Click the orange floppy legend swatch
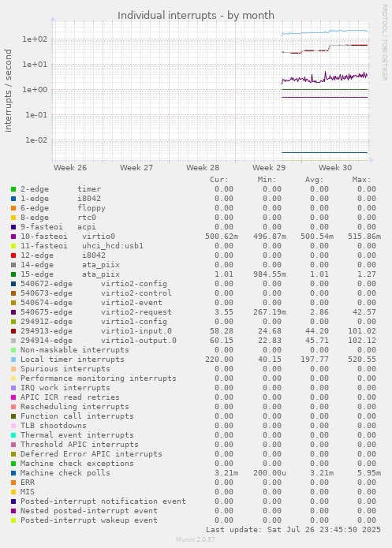Screen dimensions: 392x548 tap(13, 208)
